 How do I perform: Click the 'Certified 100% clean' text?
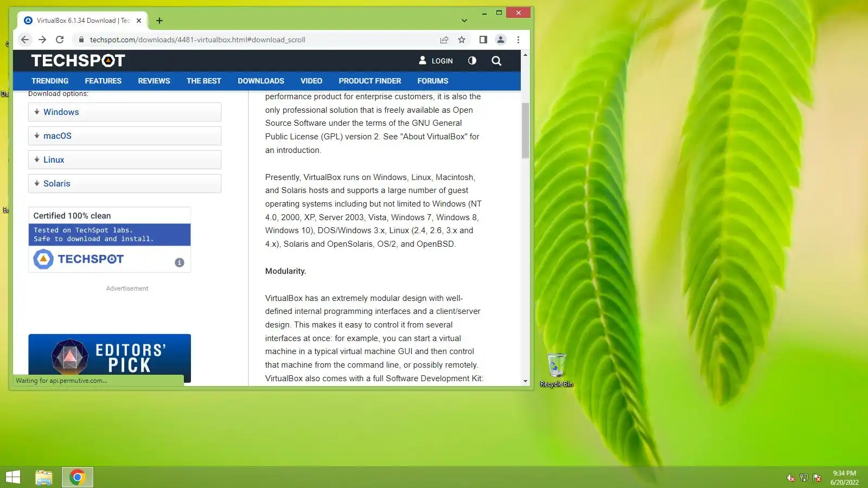tap(72, 216)
